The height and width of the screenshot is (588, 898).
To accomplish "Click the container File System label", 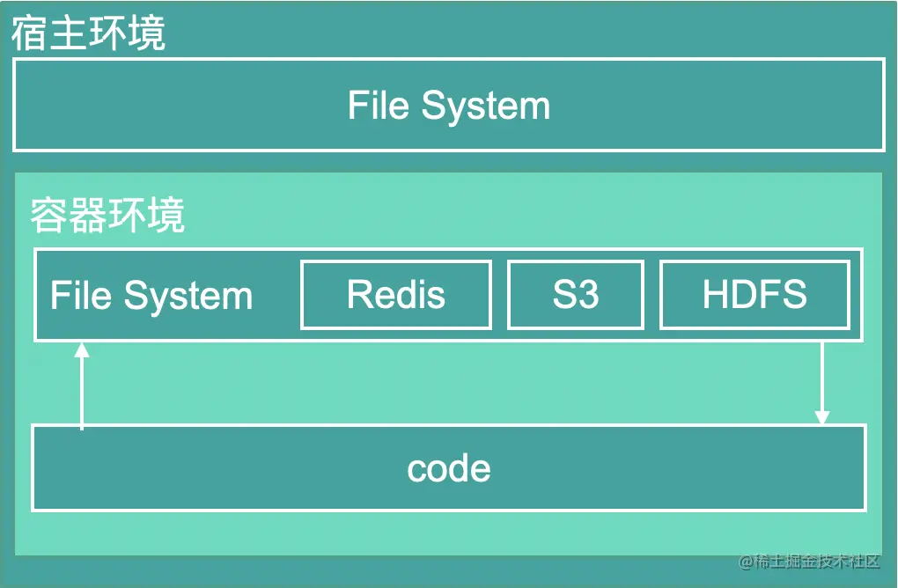I will pyautogui.click(x=151, y=296).
